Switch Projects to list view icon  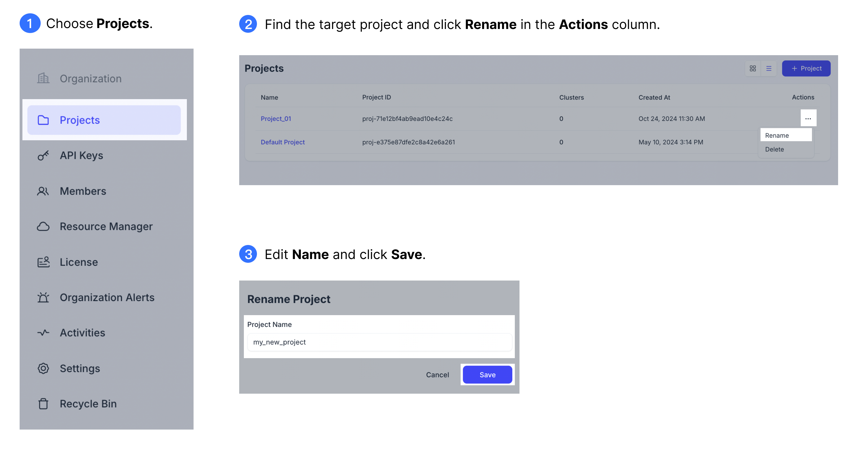[x=769, y=69]
